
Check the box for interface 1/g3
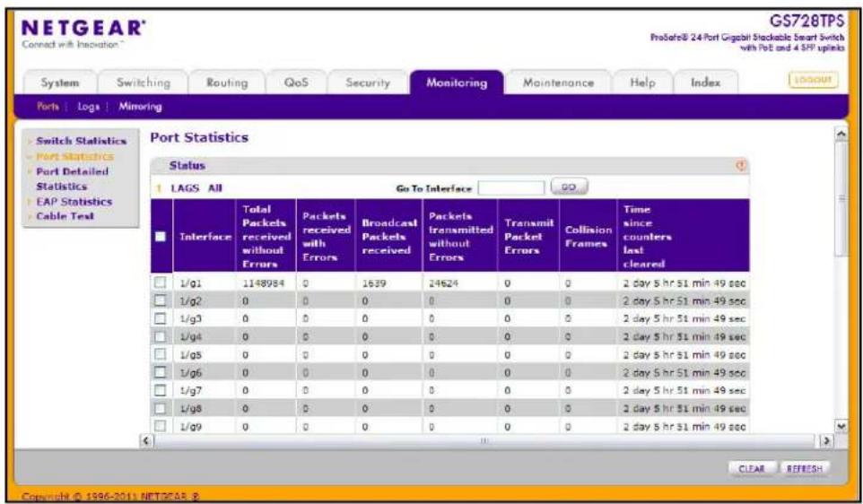click(161, 318)
